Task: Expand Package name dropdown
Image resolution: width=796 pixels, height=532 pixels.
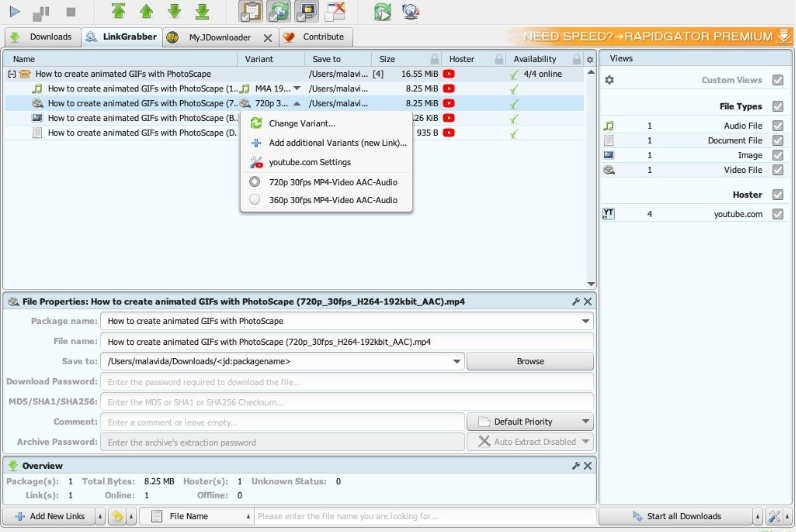Action: [585, 321]
